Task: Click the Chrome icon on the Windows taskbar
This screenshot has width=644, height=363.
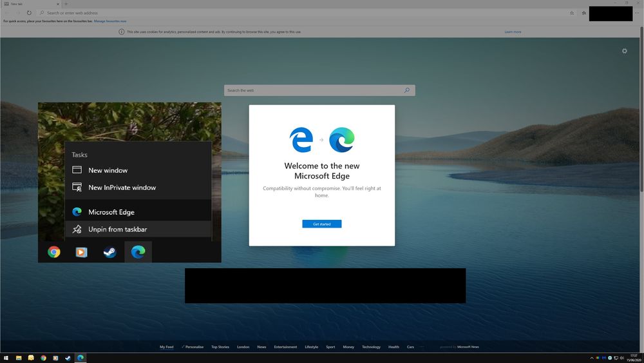Action: 43,358
